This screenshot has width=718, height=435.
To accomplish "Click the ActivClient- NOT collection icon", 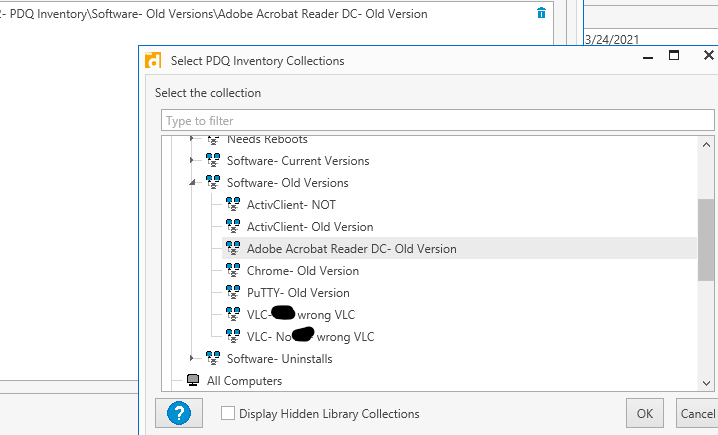I will (233, 205).
